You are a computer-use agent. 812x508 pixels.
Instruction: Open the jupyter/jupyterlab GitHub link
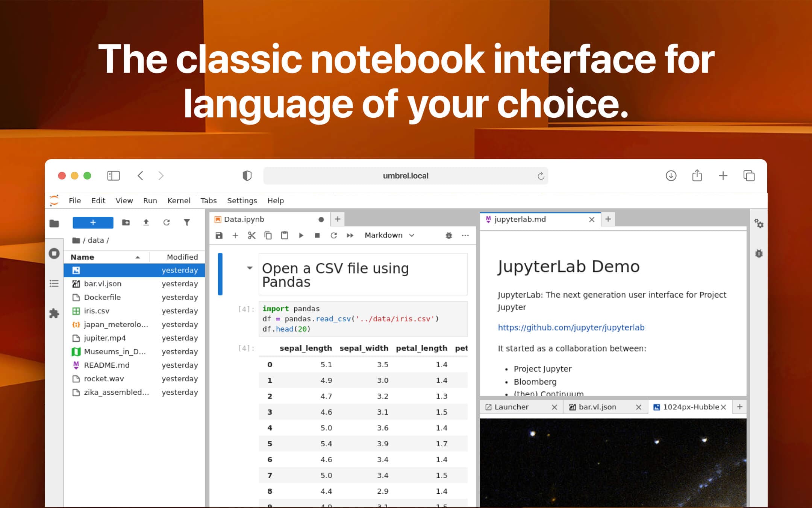click(571, 327)
